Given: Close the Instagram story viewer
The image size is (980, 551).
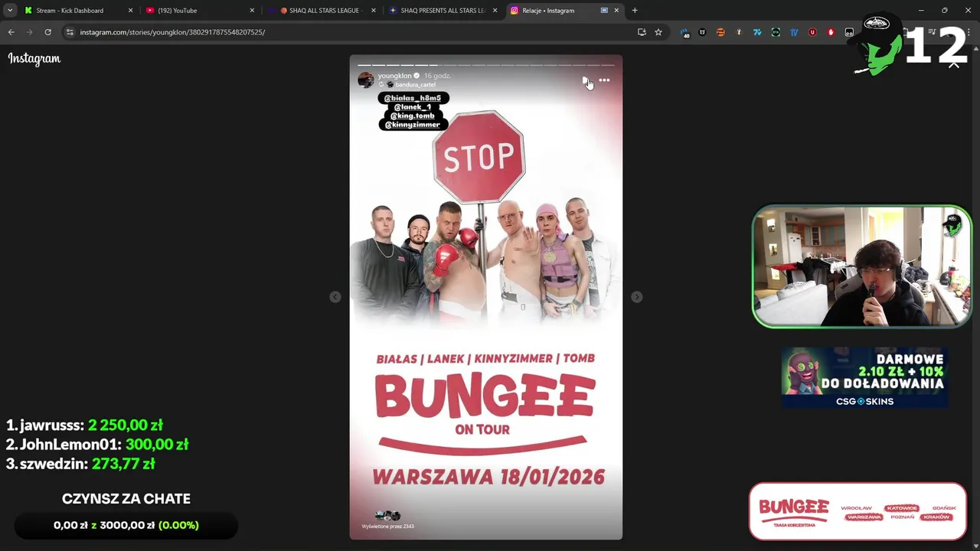Looking at the screenshot, I should tap(954, 64).
